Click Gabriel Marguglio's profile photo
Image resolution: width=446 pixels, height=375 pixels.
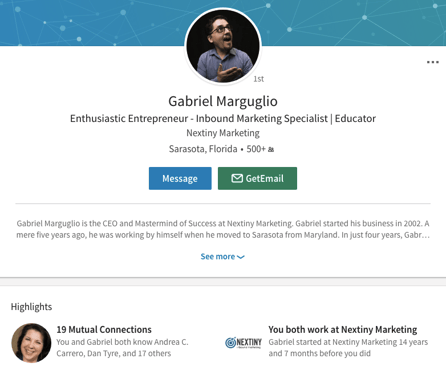click(223, 46)
